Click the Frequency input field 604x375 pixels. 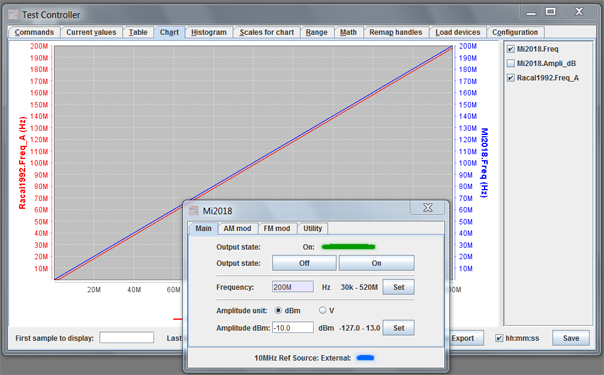pyautogui.click(x=293, y=287)
